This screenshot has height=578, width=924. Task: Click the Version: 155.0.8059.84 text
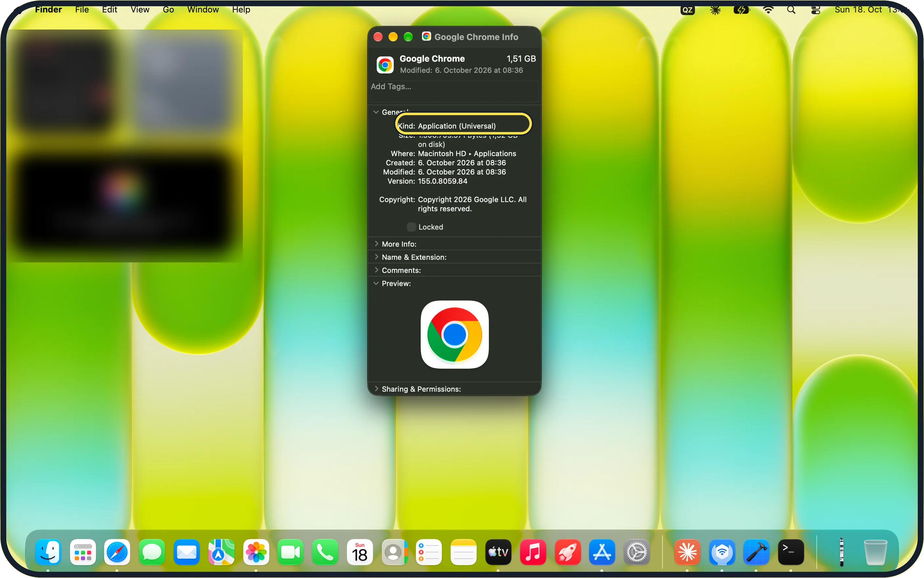click(x=428, y=181)
